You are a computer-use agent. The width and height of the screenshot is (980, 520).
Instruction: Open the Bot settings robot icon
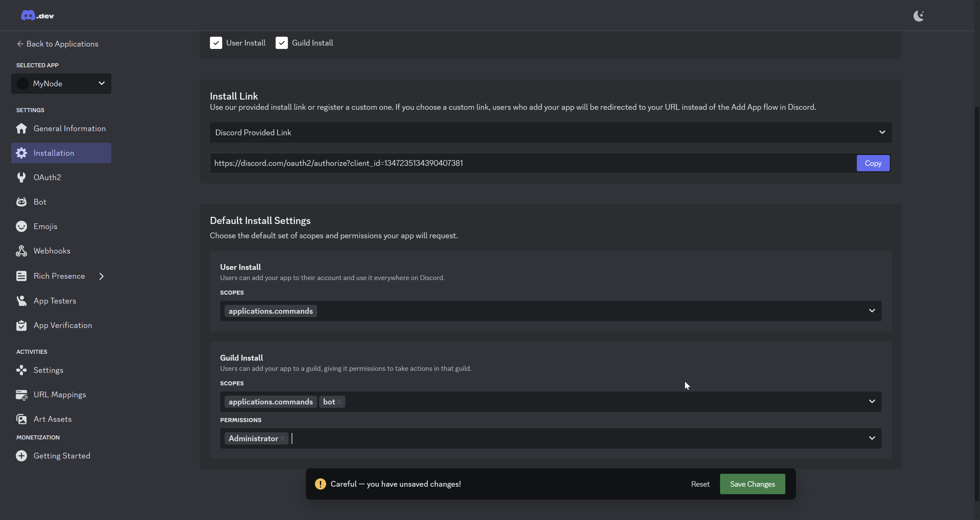click(x=21, y=202)
